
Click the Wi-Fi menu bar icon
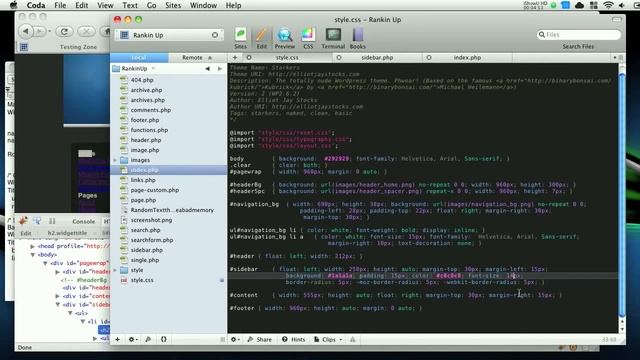pos(608,5)
